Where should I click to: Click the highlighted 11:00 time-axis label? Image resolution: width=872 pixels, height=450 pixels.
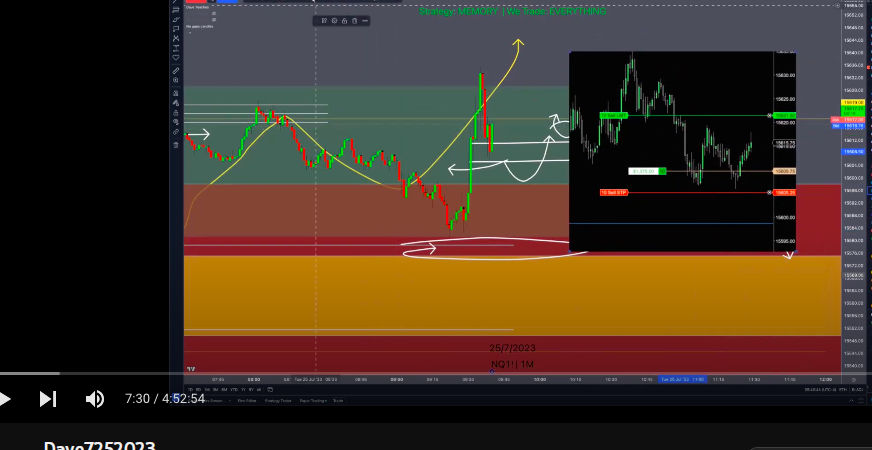(x=682, y=379)
